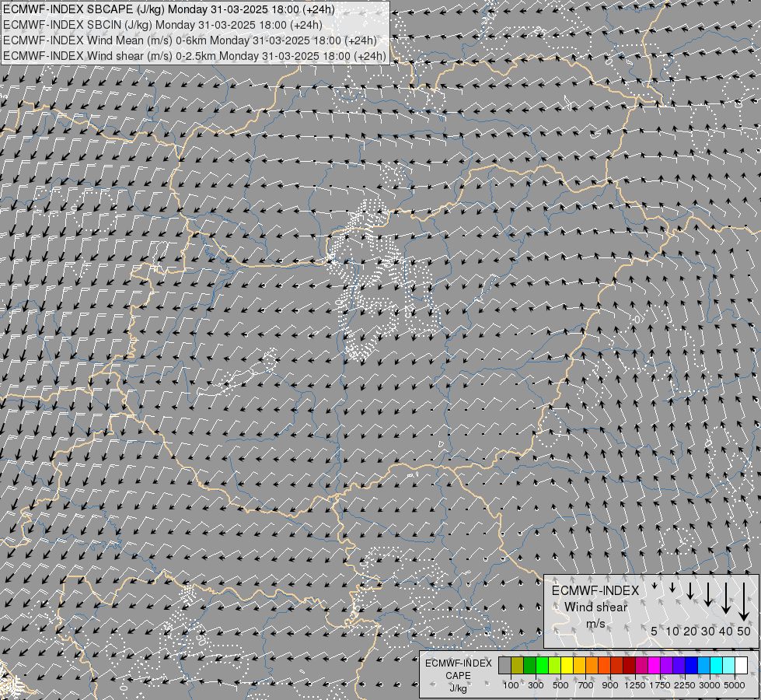The height and width of the screenshot is (700, 761).
Task: Click the 50 m/s wind shear legend arrow
Action: tap(744, 602)
